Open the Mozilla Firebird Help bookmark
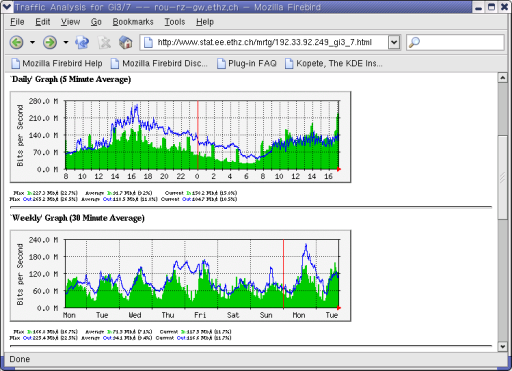The width and height of the screenshot is (512, 371). (57, 63)
